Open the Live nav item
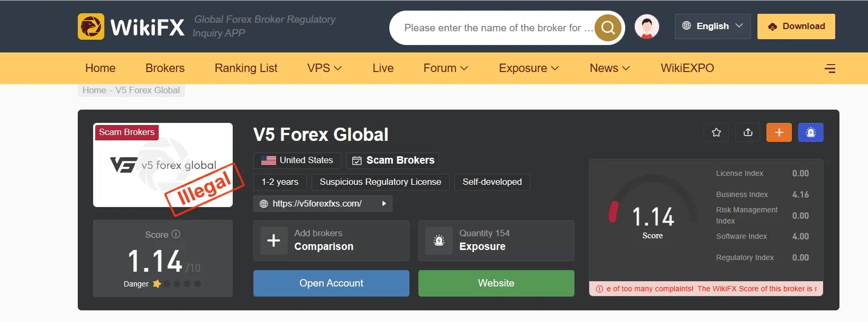The width and height of the screenshot is (868, 322). click(x=383, y=68)
